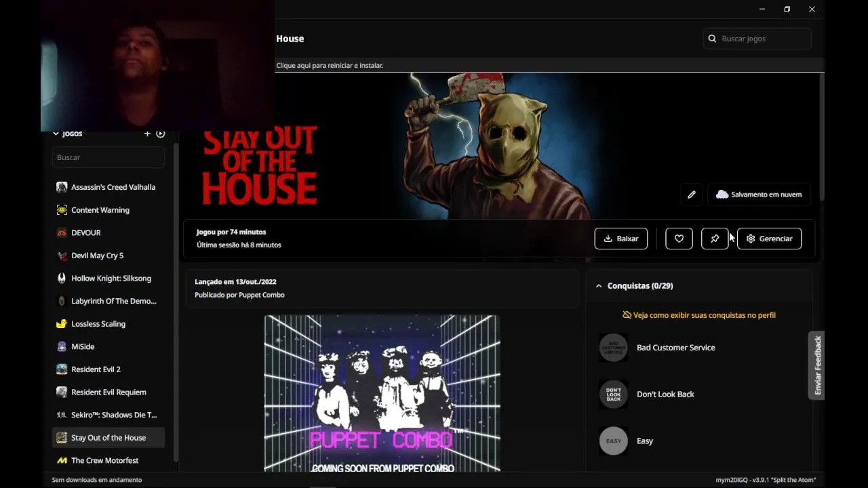This screenshot has width=868, height=488.
Task: Select the Content Warning game icon
Action: point(62,210)
